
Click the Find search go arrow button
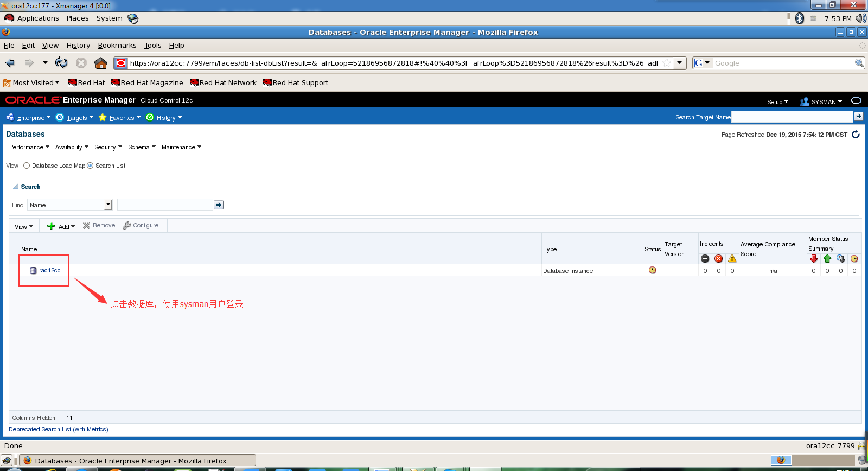click(219, 205)
